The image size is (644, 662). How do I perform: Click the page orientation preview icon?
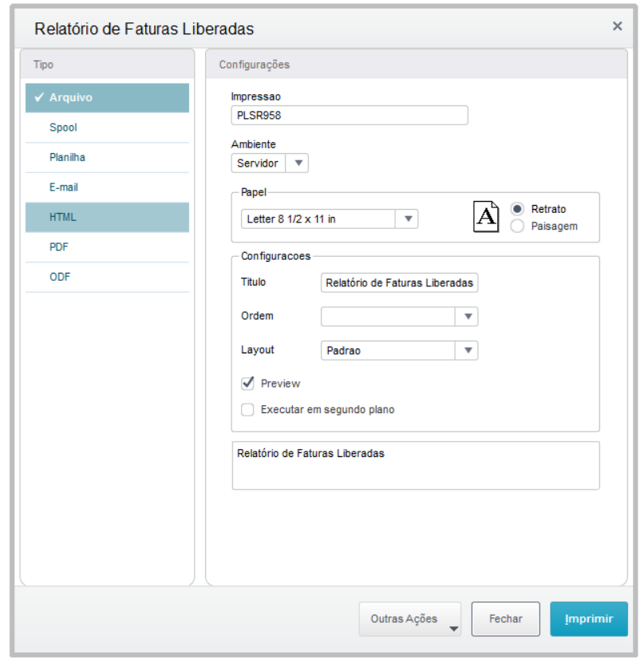(x=486, y=217)
